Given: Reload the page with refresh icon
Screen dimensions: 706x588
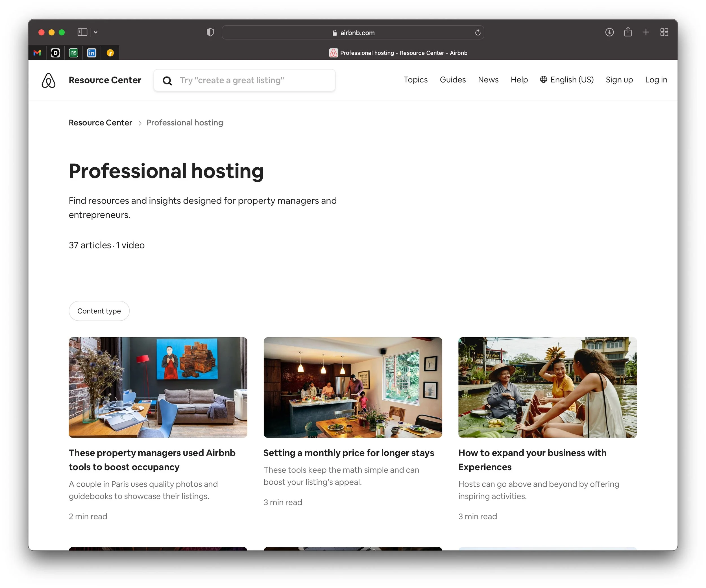Looking at the screenshot, I should tap(478, 32).
